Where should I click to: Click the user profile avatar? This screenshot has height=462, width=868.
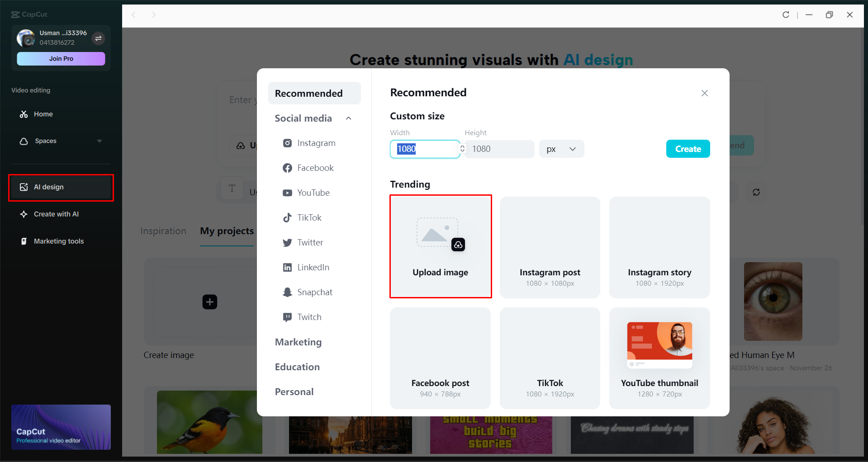(x=26, y=38)
